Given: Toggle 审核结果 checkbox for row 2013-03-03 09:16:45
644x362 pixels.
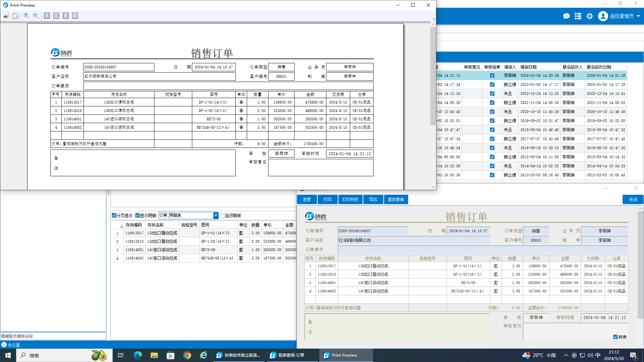Looking at the screenshot, I should [492, 175].
